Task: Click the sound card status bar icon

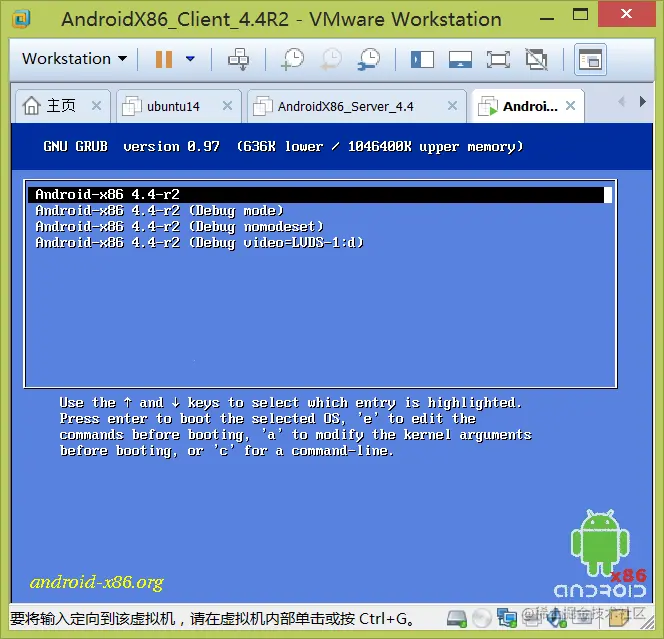Action: (556, 619)
